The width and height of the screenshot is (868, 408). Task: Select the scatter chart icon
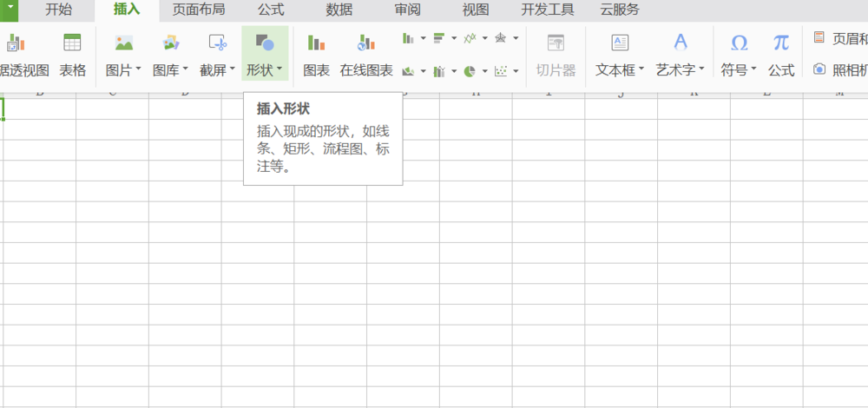tap(501, 71)
